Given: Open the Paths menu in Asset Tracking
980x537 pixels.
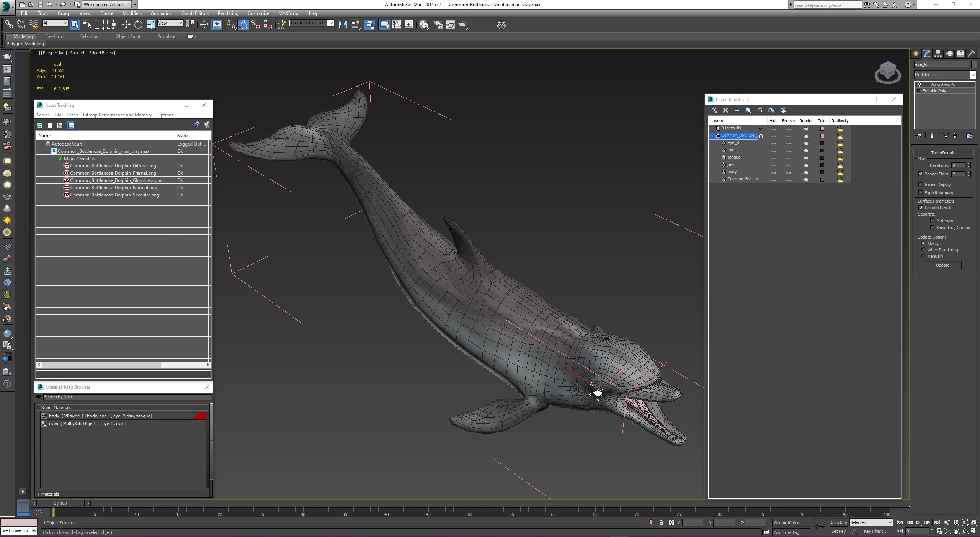Looking at the screenshot, I should [x=72, y=115].
